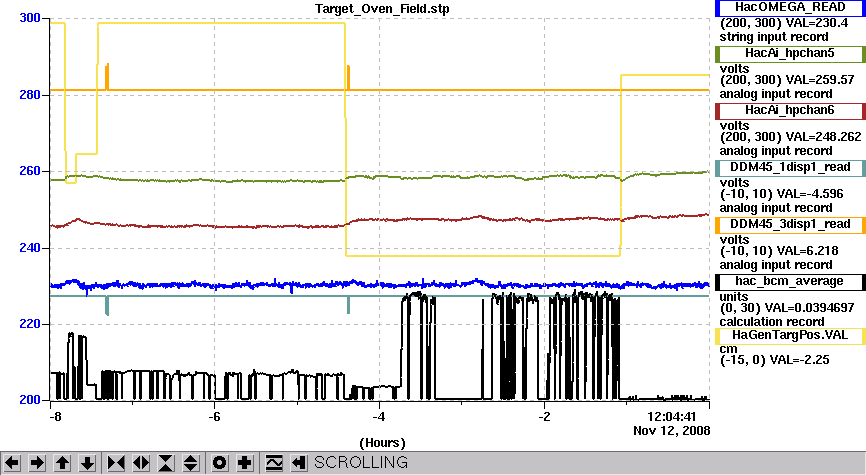The image size is (866, 475).
Task: Click the string input record text
Action: 773,37
